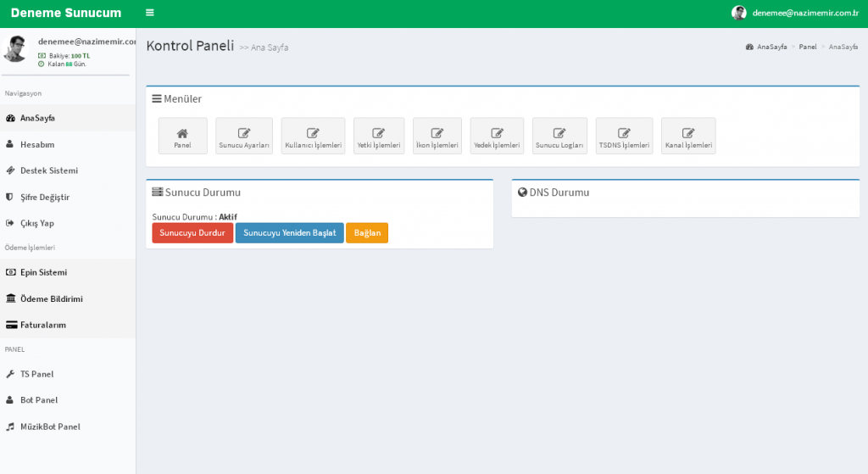
Task: Click the red Sunucuyu Durdur button
Action: [x=192, y=233]
